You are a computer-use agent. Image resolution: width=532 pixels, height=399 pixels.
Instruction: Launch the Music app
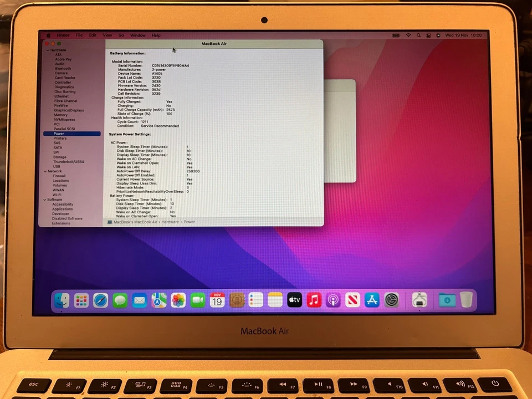[x=314, y=300]
